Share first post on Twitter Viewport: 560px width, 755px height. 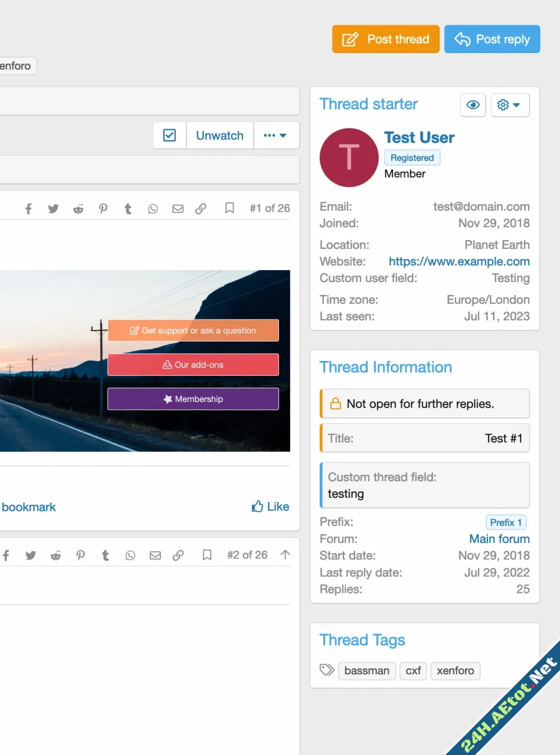tap(53, 209)
